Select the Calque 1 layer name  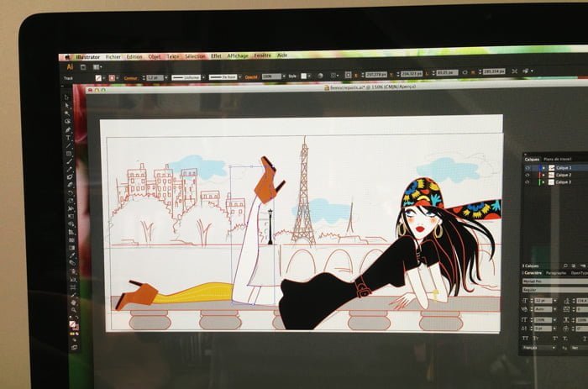(564, 168)
